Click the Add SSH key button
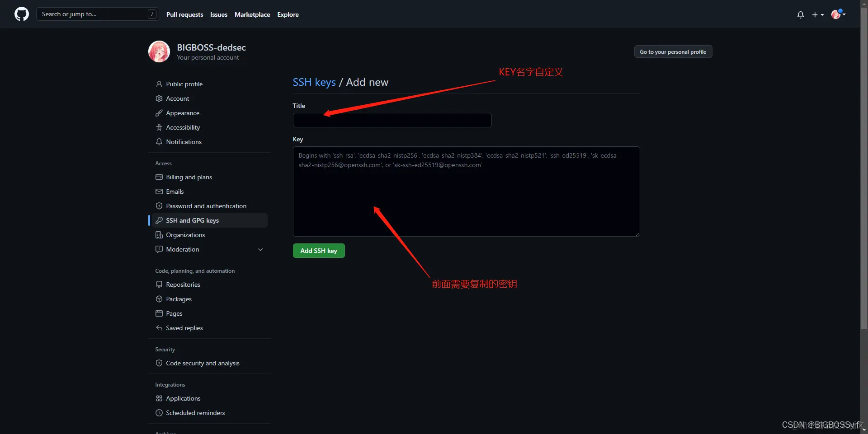Screen dimensions: 868x434 point(319,251)
